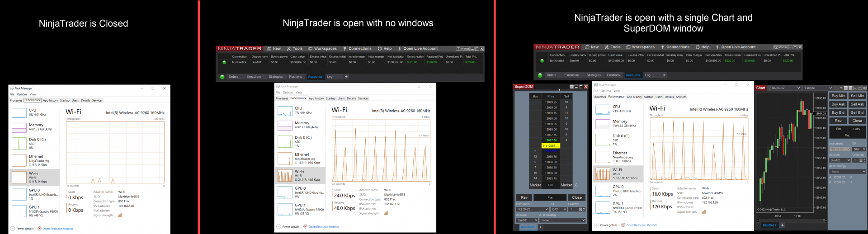Click the Rev button in the Chart Trader panel
Screen dimensions: 868x234
[x=838, y=121]
